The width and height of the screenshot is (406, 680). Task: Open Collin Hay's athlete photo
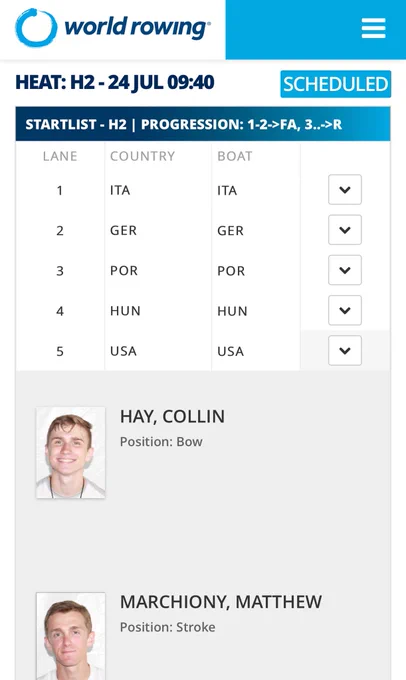tap(71, 452)
